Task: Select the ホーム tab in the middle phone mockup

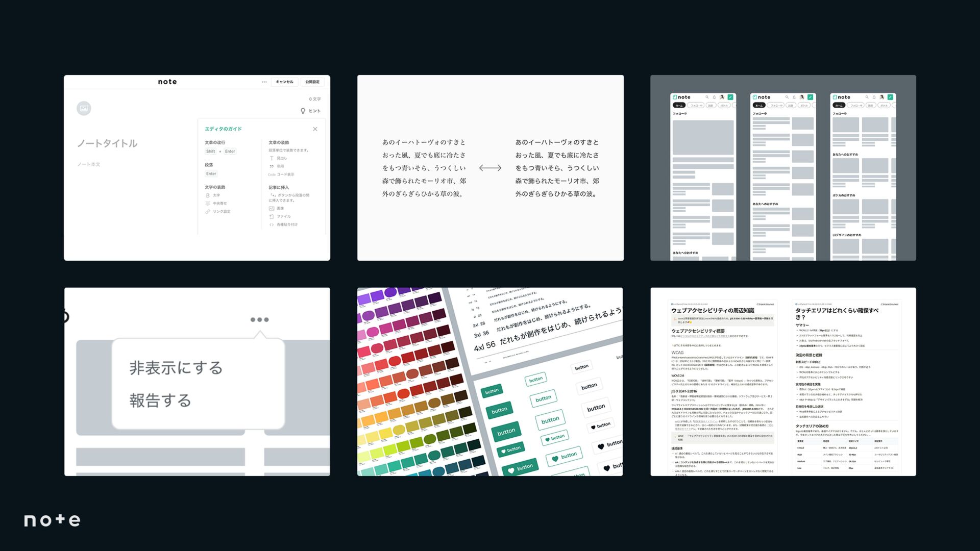Action: (759, 106)
